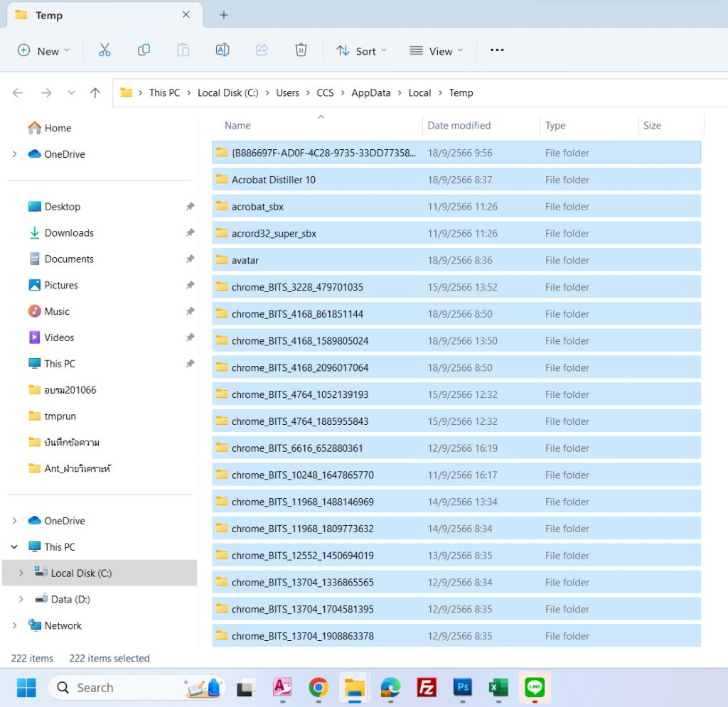
Task: Launch FileZilla from the taskbar
Action: (x=426, y=687)
